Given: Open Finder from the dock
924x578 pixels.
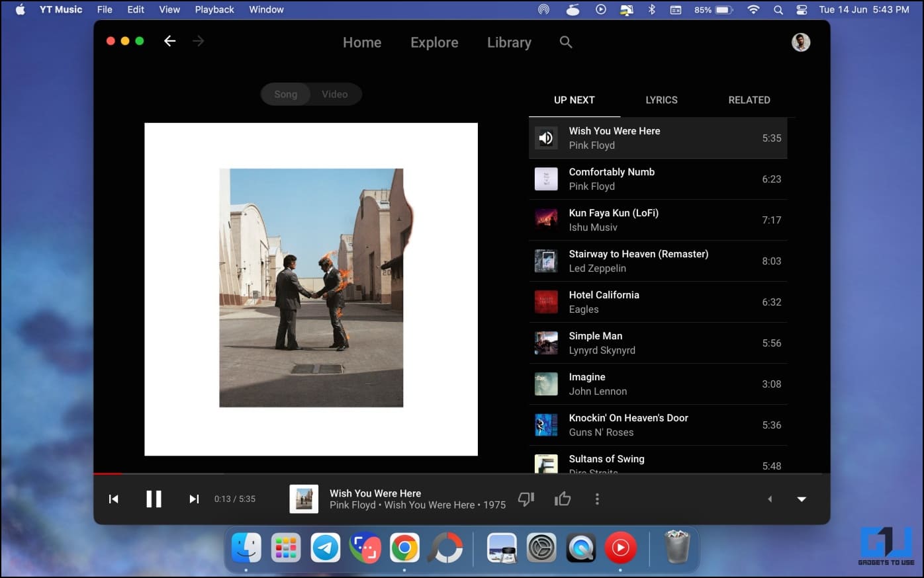Looking at the screenshot, I should [x=246, y=548].
